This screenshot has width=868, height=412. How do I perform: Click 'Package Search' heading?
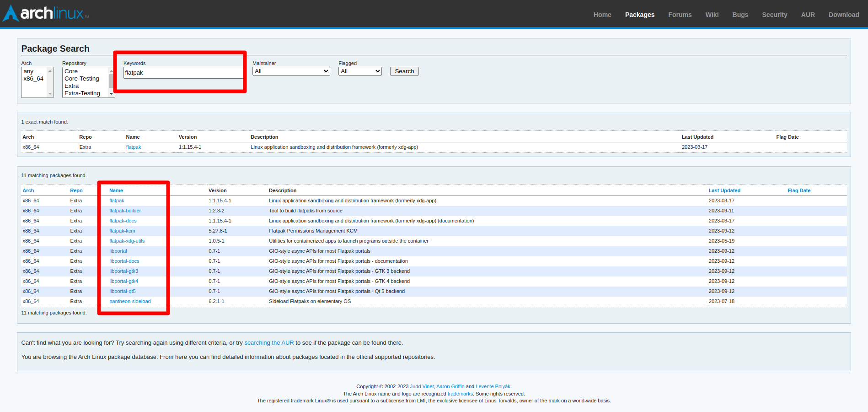click(55, 49)
